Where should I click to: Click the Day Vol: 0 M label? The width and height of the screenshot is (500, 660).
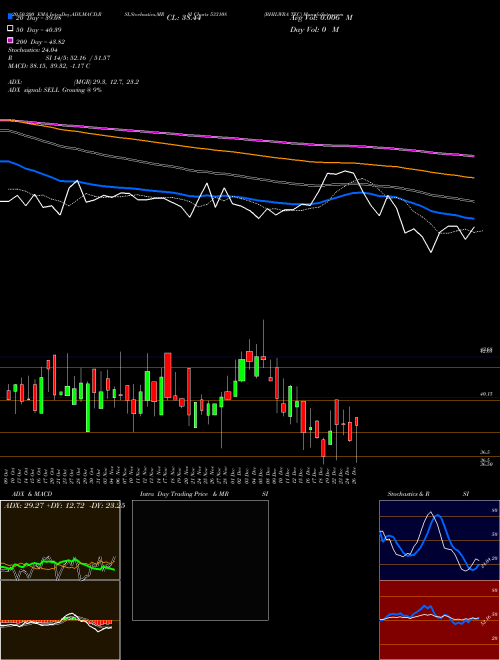point(314,29)
